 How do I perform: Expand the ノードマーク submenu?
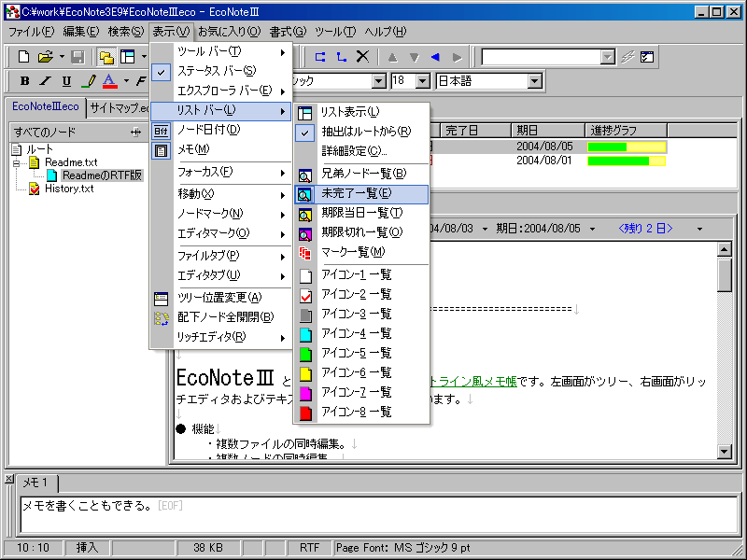coord(221,214)
